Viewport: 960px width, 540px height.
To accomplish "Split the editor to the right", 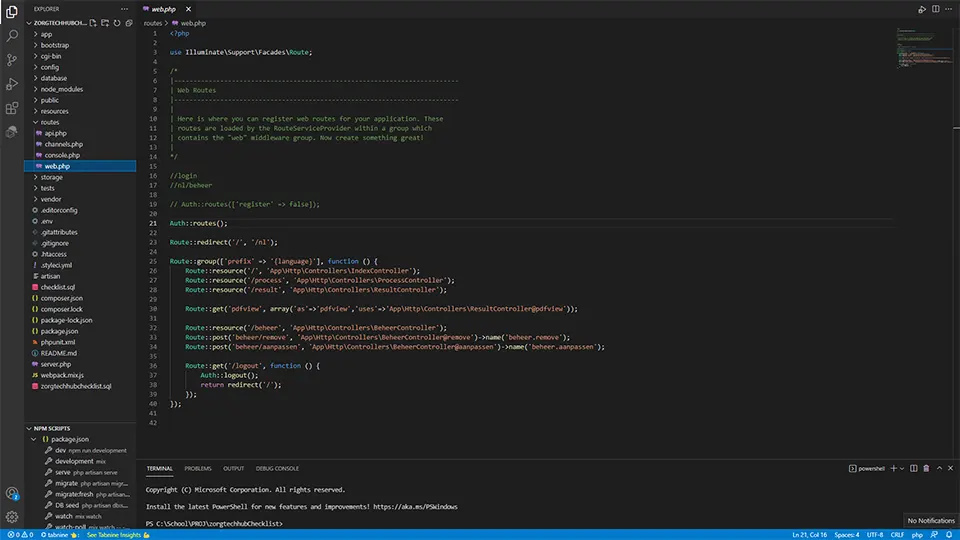I will pos(936,9).
